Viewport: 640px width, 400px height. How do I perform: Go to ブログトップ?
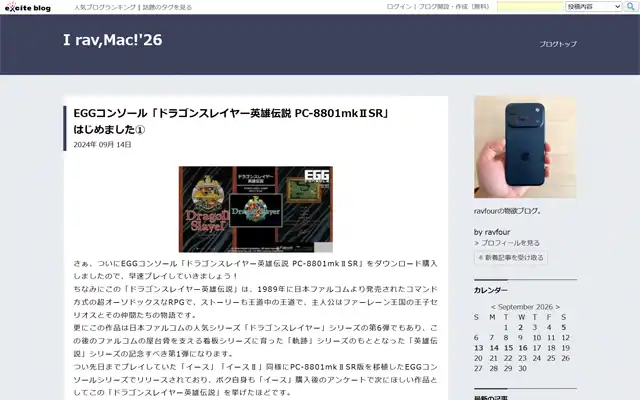pos(558,44)
